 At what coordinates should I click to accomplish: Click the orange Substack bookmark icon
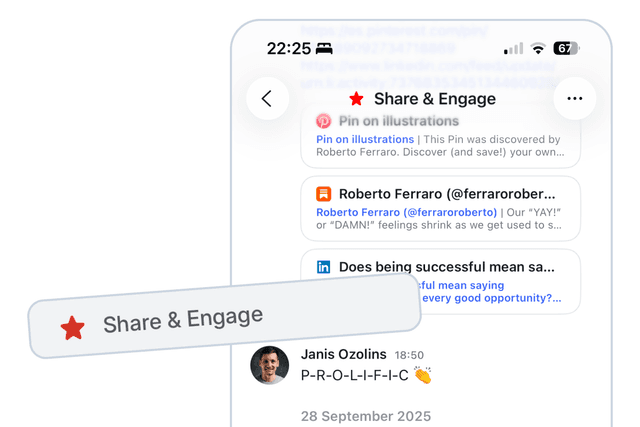coord(324,194)
